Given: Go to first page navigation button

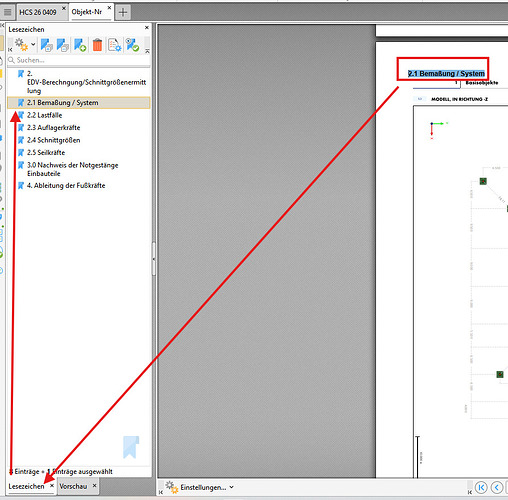Looking at the screenshot, I should pyautogui.click(x=481, y=488).
